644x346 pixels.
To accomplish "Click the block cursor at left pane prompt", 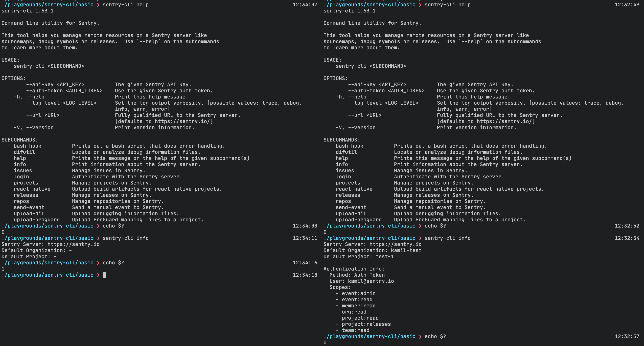I will (104, 275).
